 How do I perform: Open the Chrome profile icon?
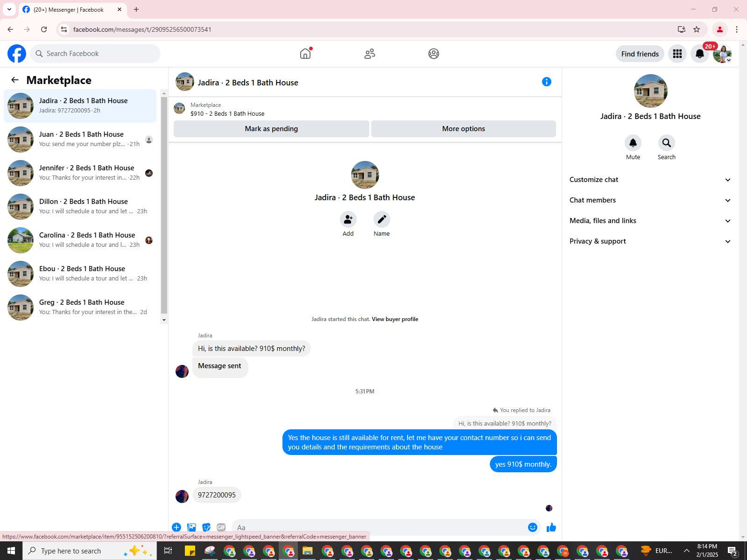pos(720,29)
